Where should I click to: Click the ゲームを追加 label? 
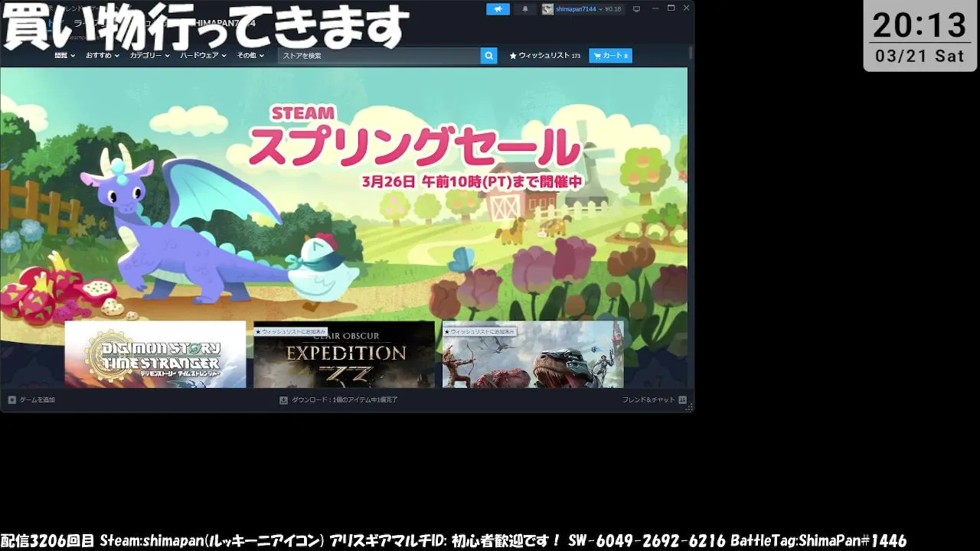click(37, 400)
